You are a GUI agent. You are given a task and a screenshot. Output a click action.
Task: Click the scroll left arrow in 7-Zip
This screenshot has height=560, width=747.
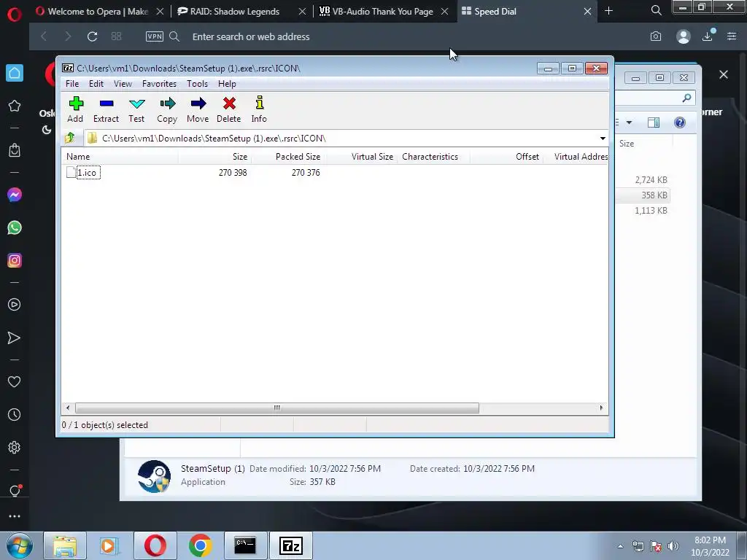pos(68,408)
